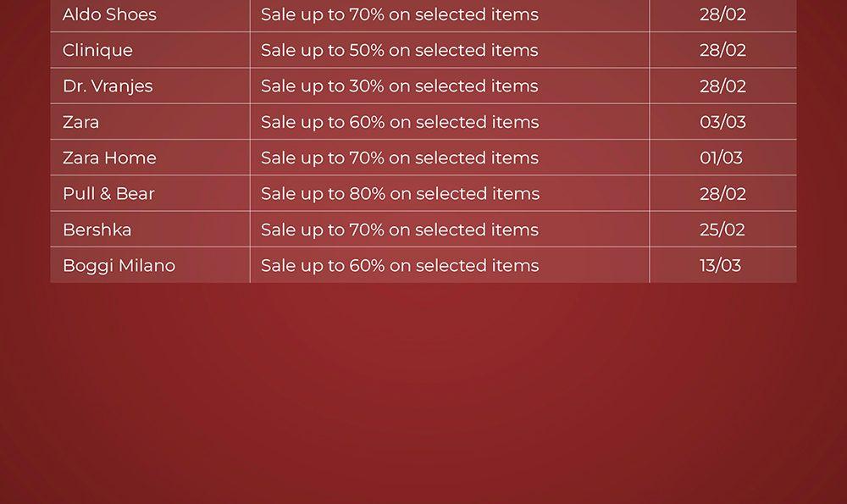Viewport: 847px width, 504px height.
Task: Select the 28/02 date for Dr. Vranjes
Action: pyautogui.click(x=722, y=86)
